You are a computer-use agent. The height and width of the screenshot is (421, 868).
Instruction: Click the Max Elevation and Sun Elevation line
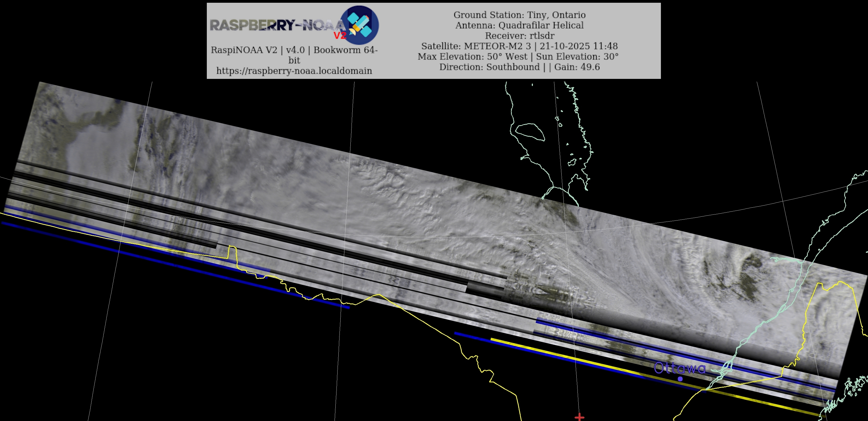(518, 57)
